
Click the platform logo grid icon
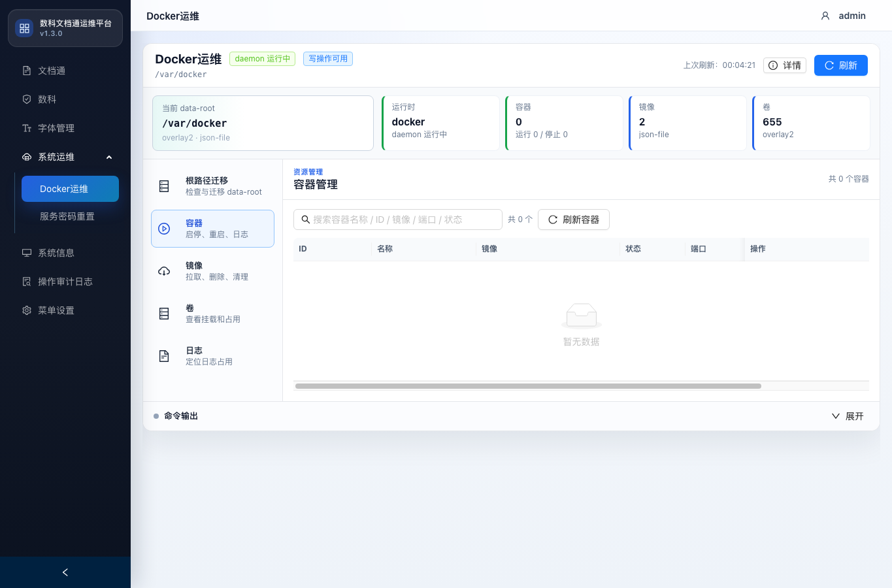pyautogui.click(x=24, y=28)
